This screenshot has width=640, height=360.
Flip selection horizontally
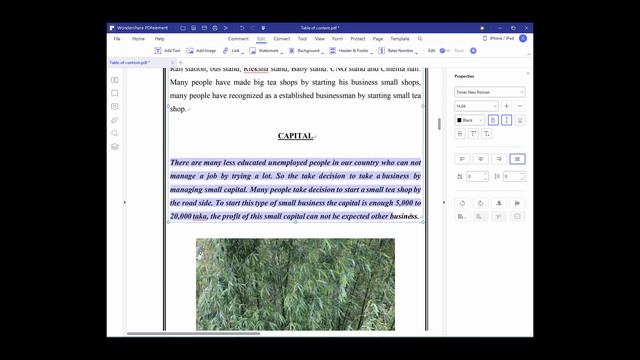point(517,203)
